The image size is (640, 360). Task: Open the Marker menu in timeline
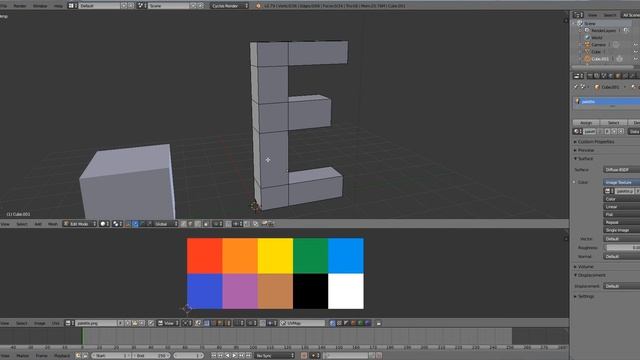(x=22, y=356)
